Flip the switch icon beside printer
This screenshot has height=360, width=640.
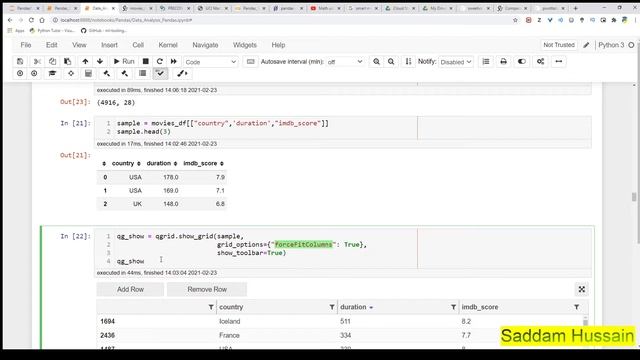coord(522,61)
